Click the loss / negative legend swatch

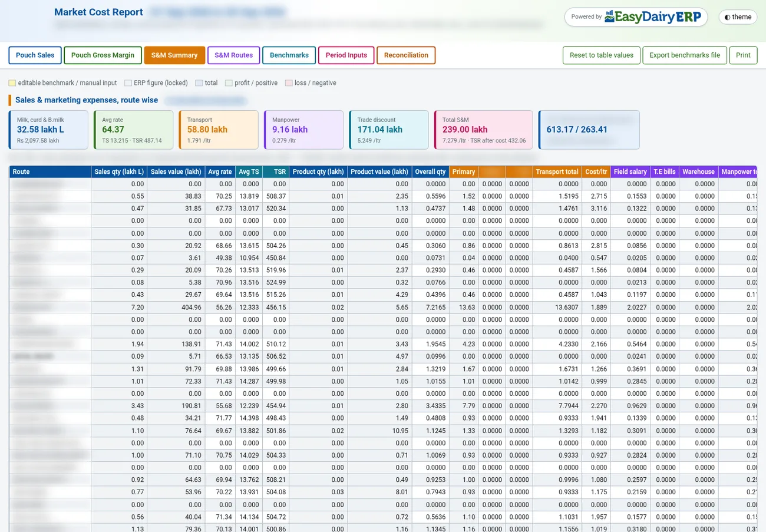(x=289, y=83)
